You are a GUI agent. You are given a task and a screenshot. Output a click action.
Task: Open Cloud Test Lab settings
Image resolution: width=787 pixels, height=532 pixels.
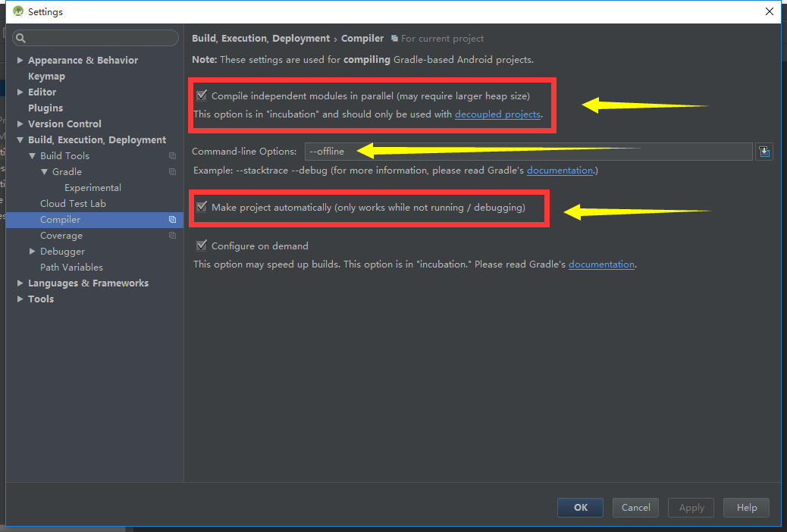click(73, 203)
